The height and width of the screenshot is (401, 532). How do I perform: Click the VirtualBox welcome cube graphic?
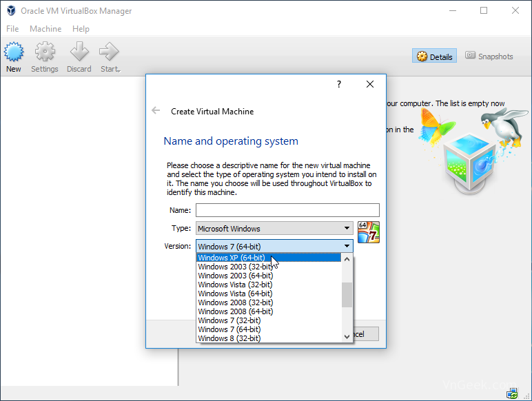pyautogui.click(x=470, y=165)
